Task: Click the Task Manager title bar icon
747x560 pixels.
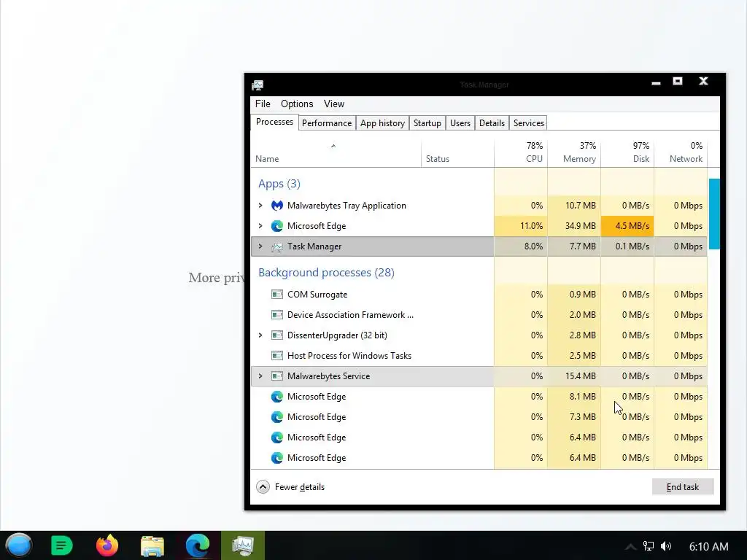Action: coord(258,85)
